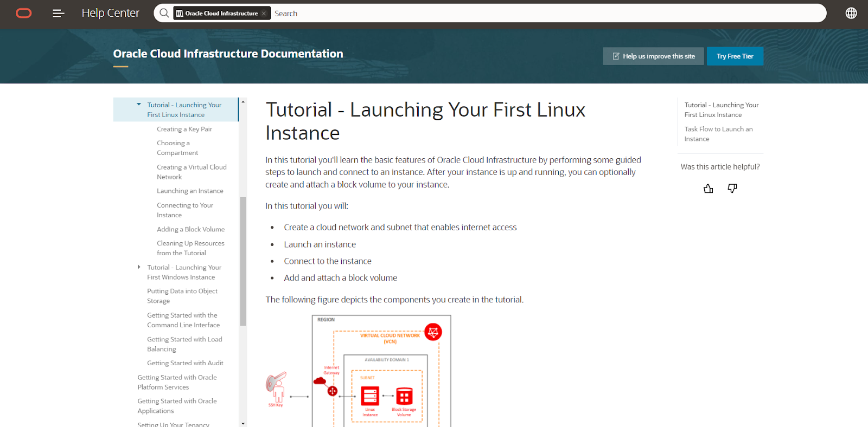Open Creating a Virtual Cloud Network page
868x427 pixels.
192,172
